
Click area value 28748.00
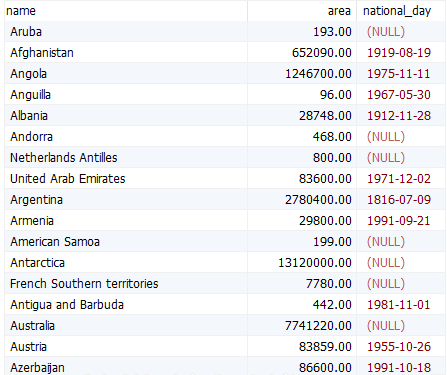325,116
